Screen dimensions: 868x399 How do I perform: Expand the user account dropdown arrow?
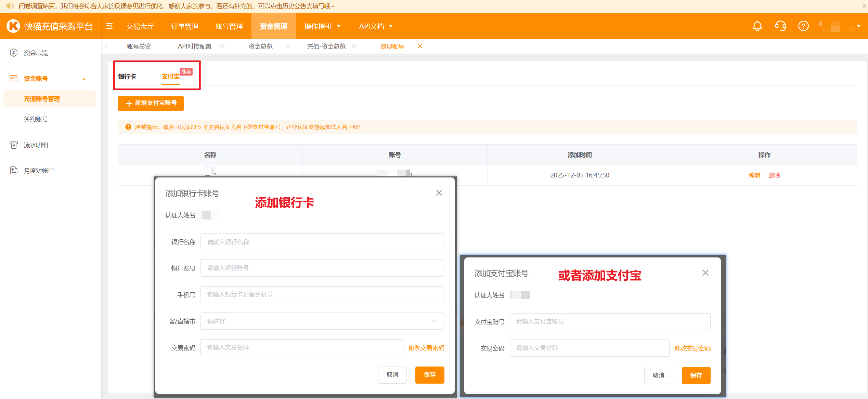click(858, 26)
